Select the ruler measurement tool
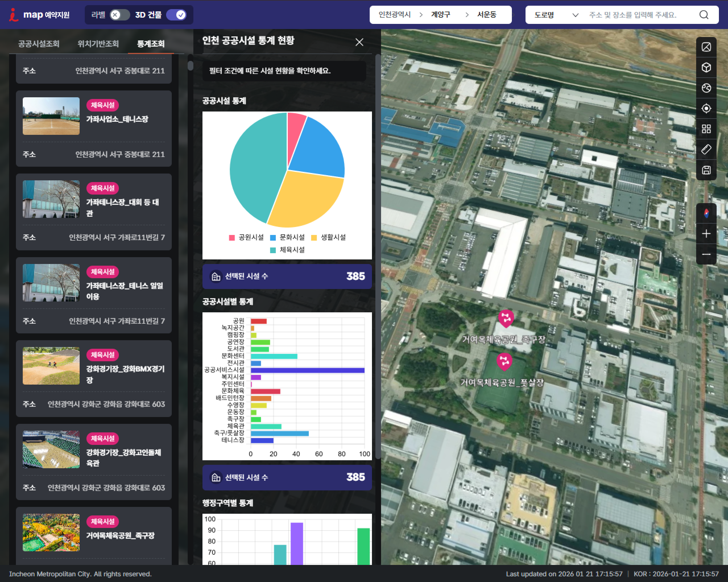 706,149
